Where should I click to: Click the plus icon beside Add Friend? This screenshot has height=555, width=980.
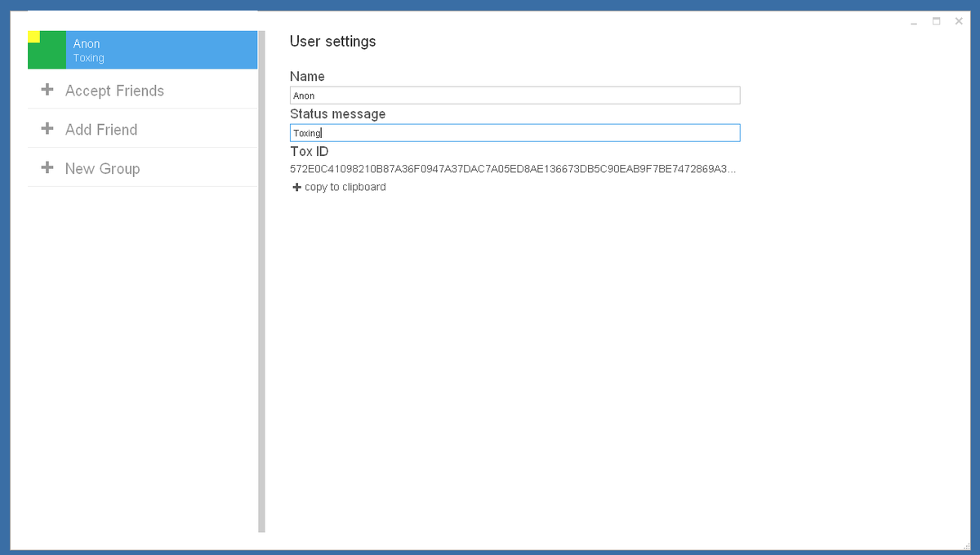pyautogui.click(x=47, y=129)
